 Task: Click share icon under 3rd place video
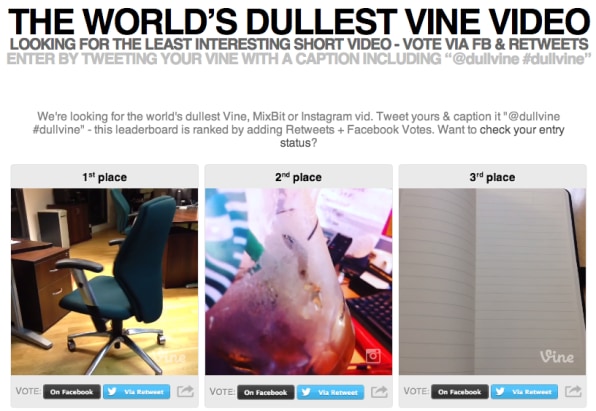(x=573, y=391)
